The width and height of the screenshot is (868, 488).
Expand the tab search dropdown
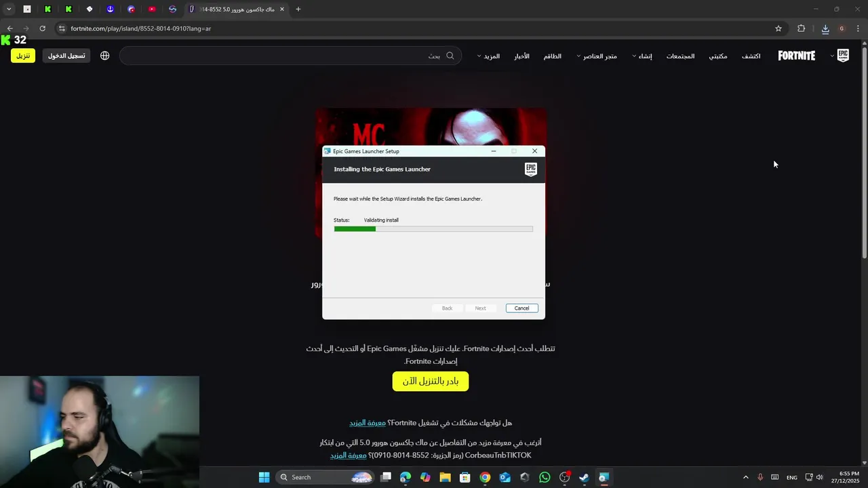(x=9, y=9)
